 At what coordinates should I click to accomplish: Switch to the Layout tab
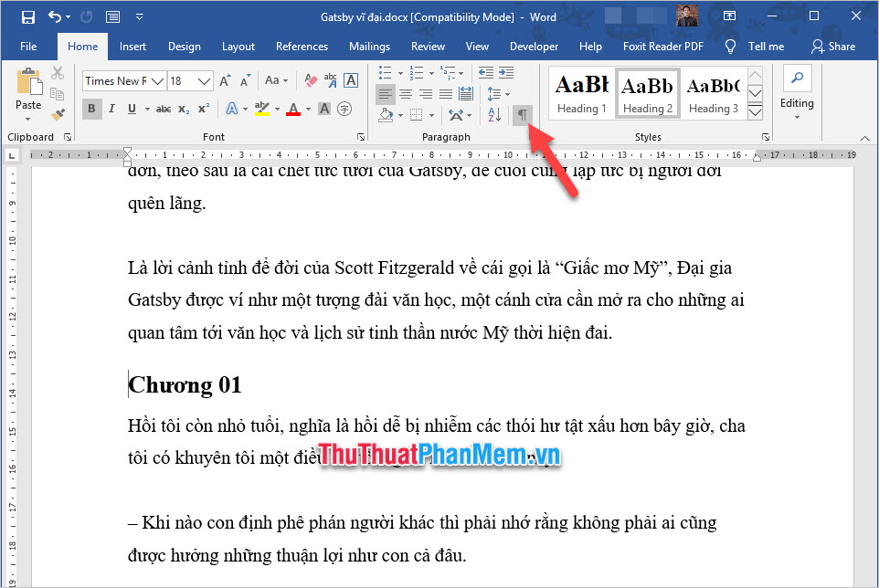pos(238,47)
